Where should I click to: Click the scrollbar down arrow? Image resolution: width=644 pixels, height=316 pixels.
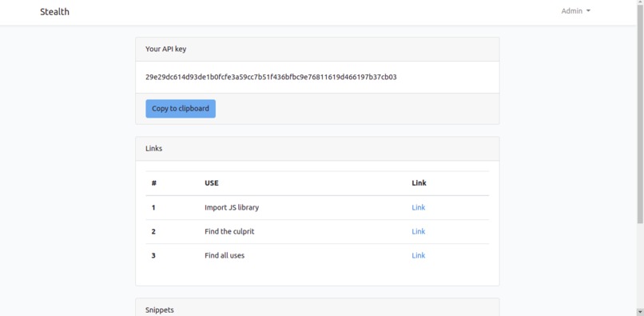pyautogui.click(x=640, y=312)
